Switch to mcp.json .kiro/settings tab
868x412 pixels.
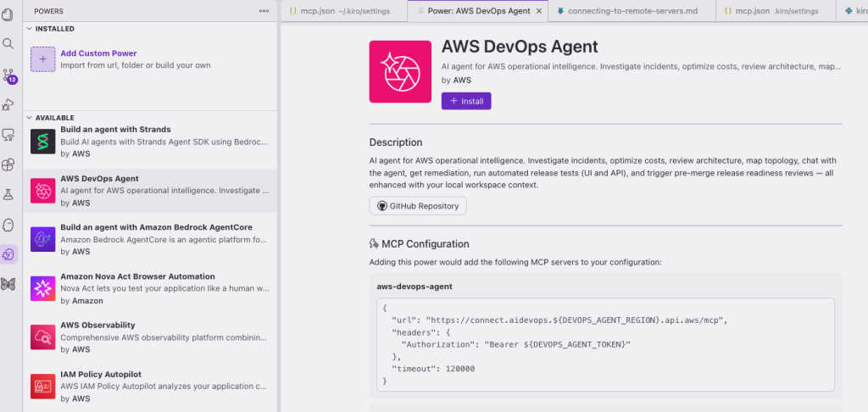click(x=775, y=11)
